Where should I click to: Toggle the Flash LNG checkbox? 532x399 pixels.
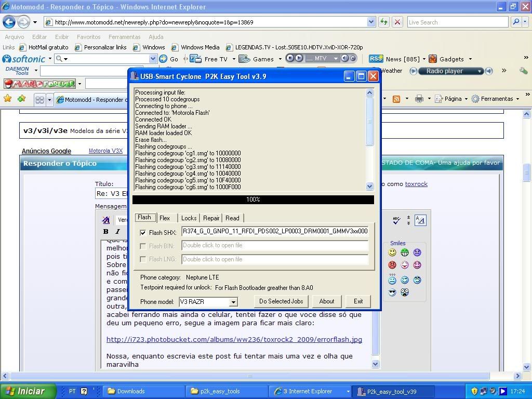pos(143,259)
